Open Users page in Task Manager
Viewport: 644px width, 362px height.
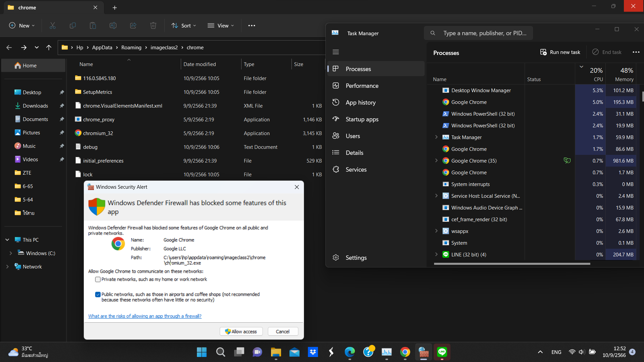376,136
